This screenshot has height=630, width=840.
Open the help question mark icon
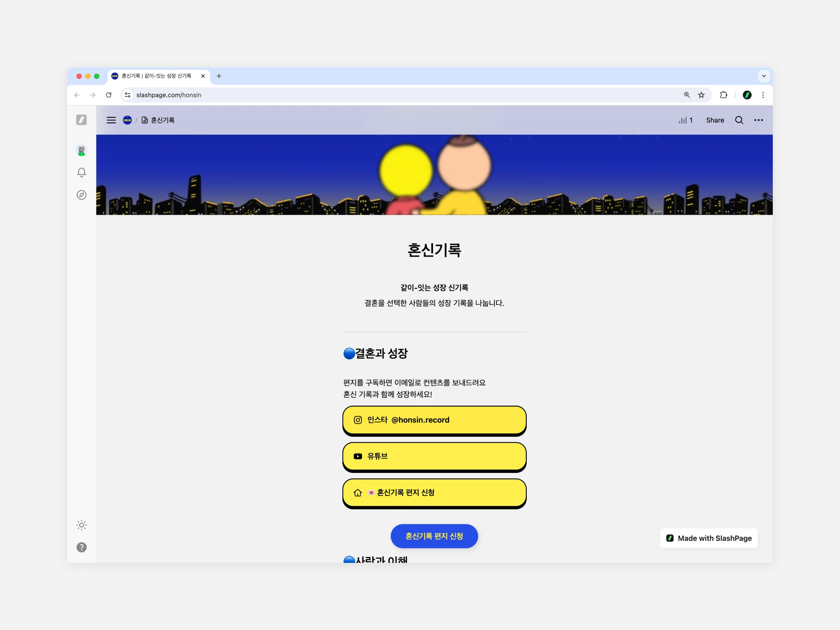pyautogui.click(x=81, y=547)
